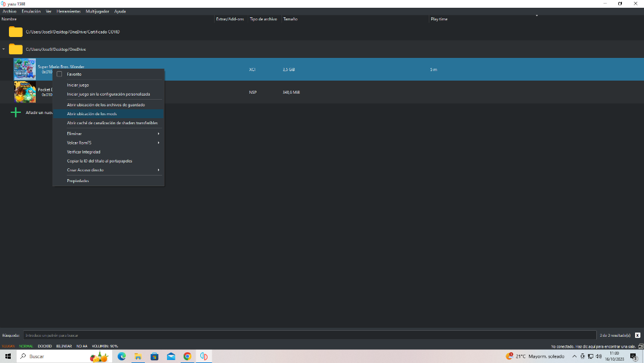
Task: Toggle the VULKAN graphics API indicator
Action: [8, 346]
